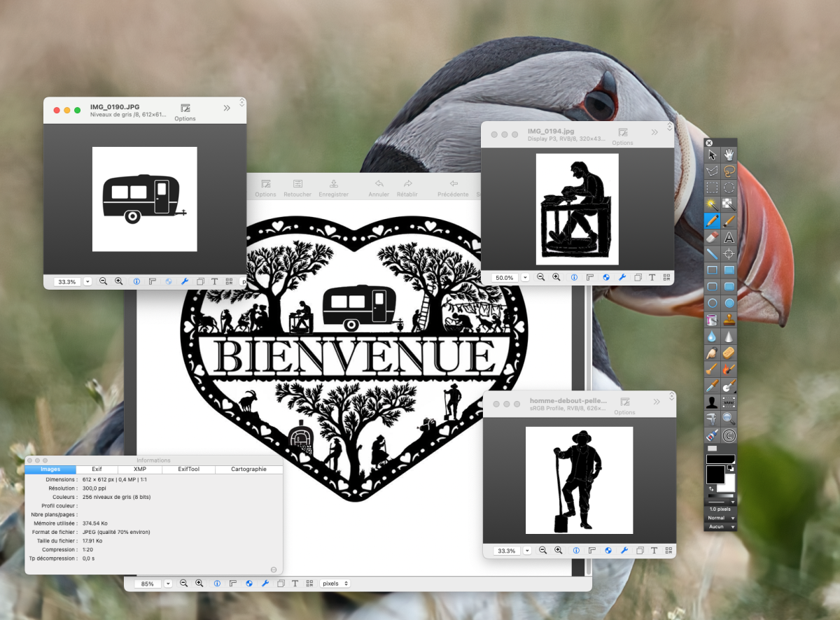Switch to the Exif tab
The height and width of the screenshot is (620, 840).
coord(97,470)
